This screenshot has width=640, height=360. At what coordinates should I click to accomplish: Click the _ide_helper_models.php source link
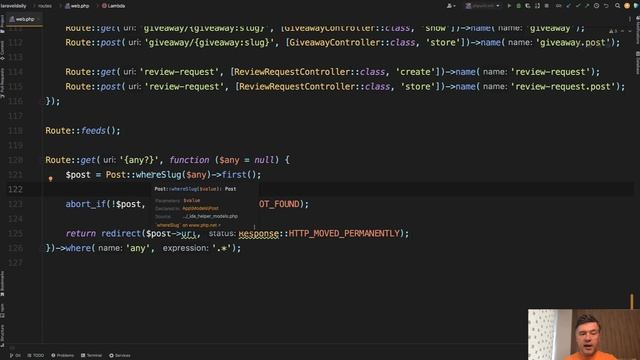(211, 216)
